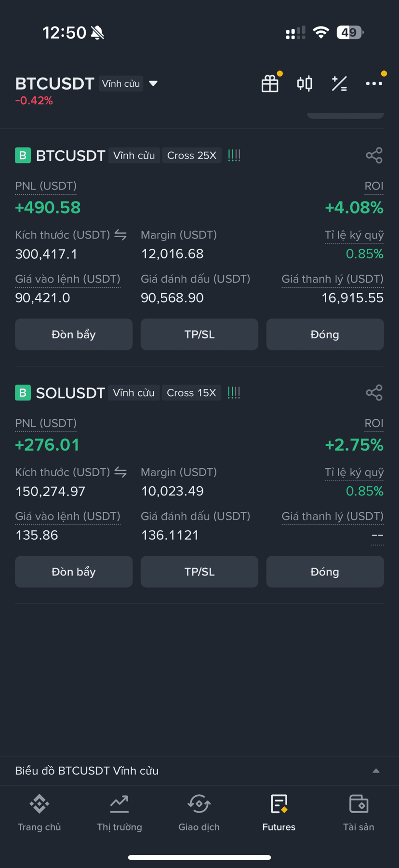Open the percentage calculator icon

tap(339, 83)
